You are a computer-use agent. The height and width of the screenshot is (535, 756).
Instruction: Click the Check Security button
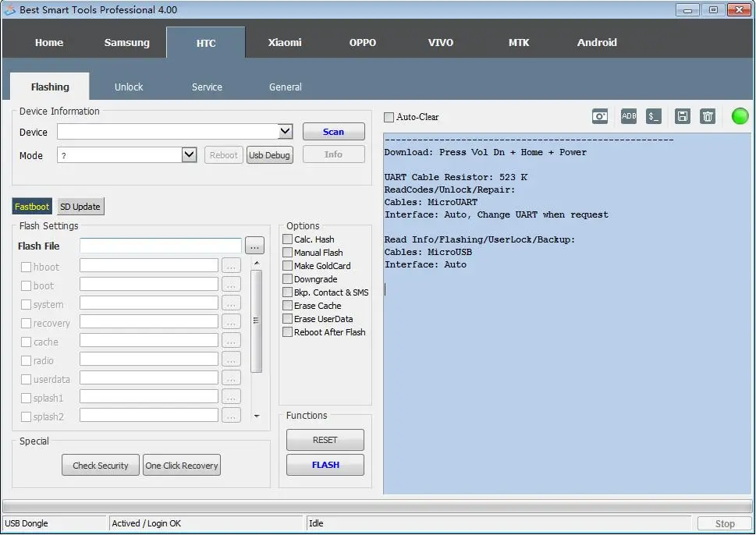click(x=101, y=465)
